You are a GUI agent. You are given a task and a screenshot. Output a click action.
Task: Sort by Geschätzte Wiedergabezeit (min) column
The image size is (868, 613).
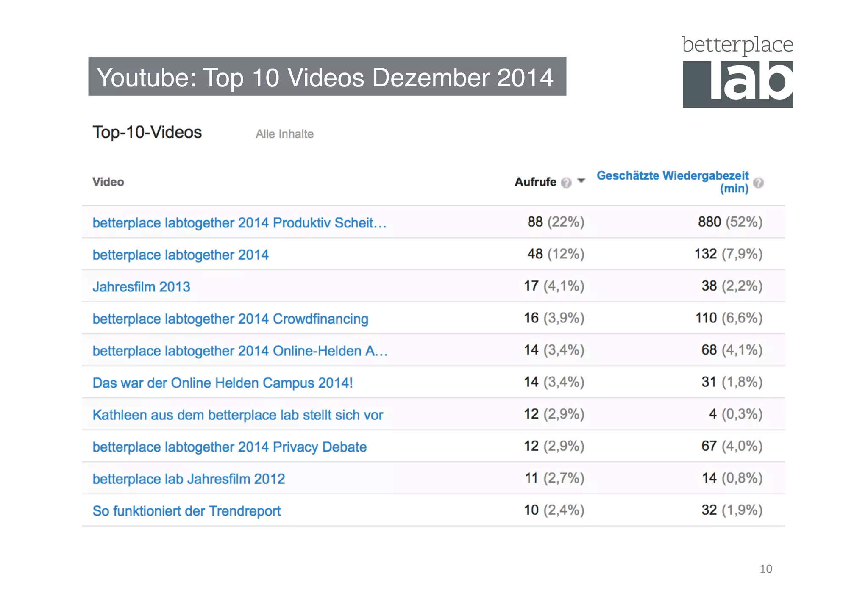point(673,182)
